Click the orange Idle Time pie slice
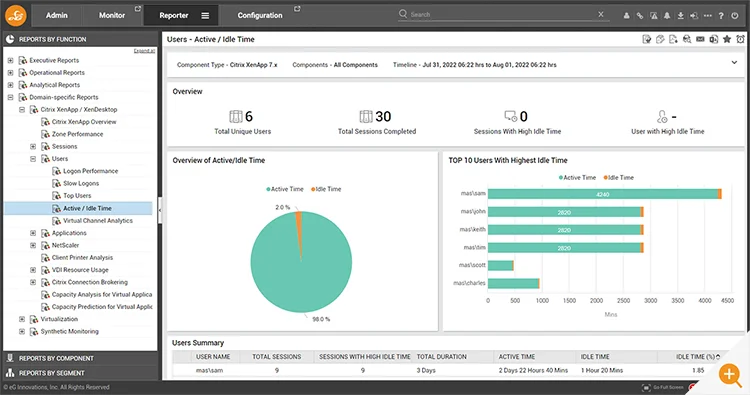Screen dimensions: 750x395 (299, 230)
